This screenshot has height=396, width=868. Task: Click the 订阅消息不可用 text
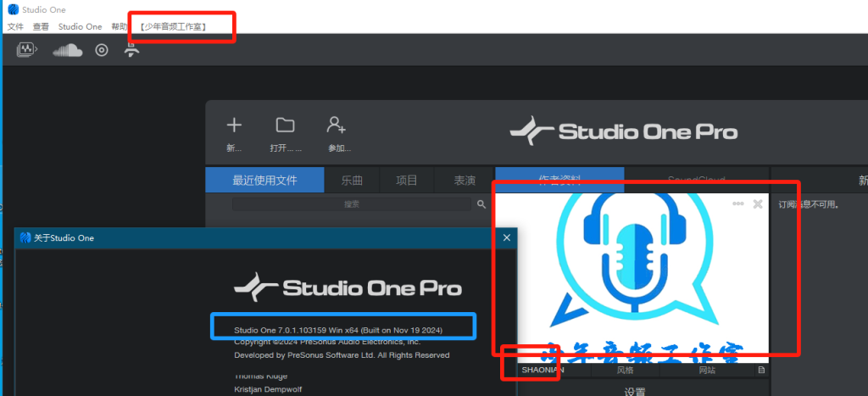[808, 205]
